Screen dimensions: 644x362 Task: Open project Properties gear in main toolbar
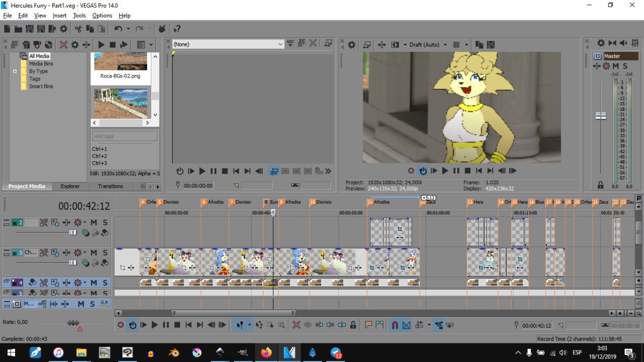[x=63, y=29]
